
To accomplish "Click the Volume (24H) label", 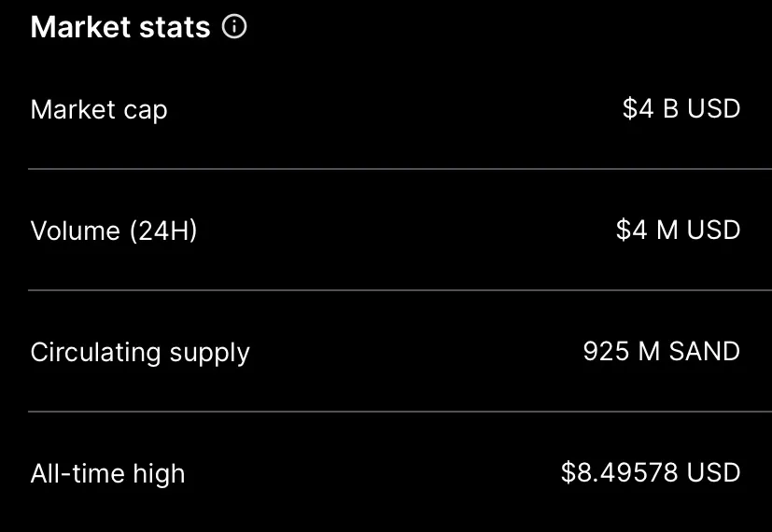I will pyautogui.click(x=114, y=231).
